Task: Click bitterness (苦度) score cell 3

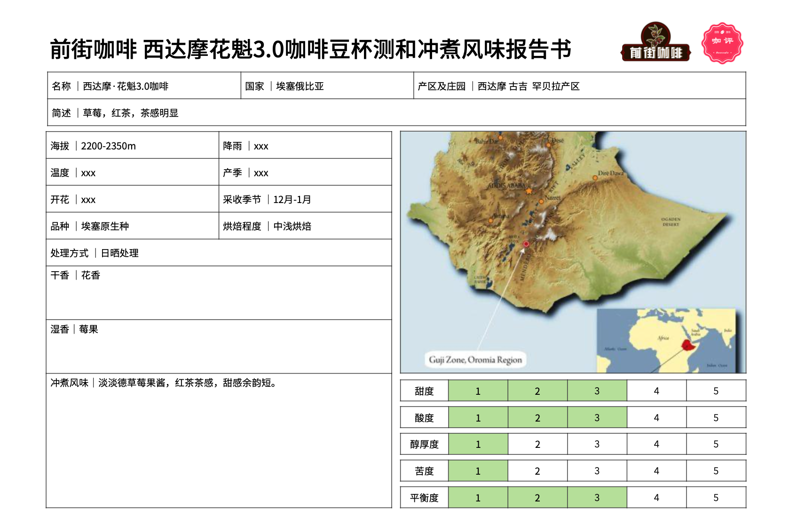Action: [597, 471]
